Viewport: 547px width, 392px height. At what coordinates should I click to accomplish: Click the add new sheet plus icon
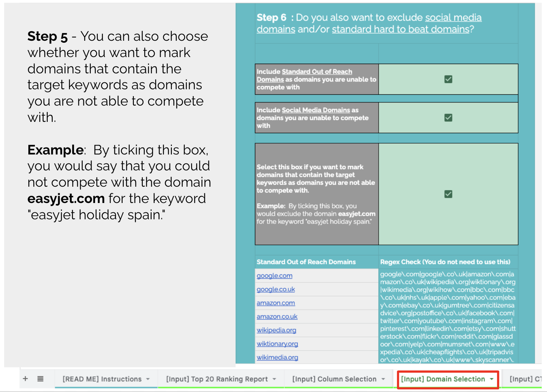pyautogui.click(x=25, y=379)
